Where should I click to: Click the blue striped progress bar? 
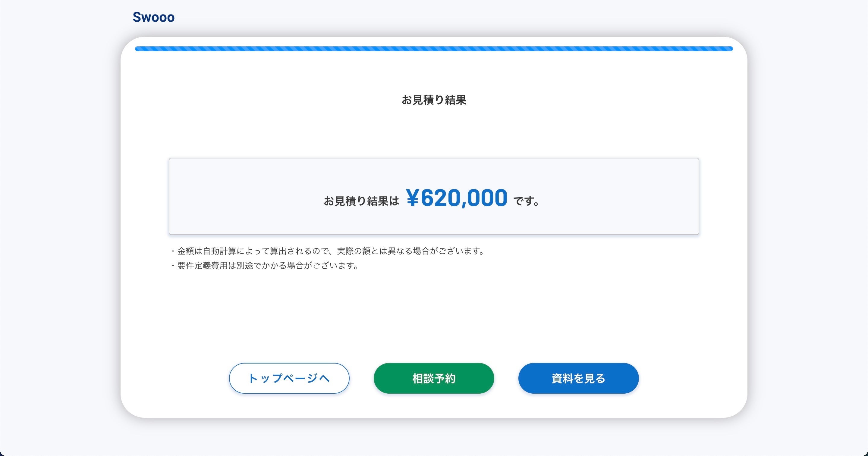point(434,49)
